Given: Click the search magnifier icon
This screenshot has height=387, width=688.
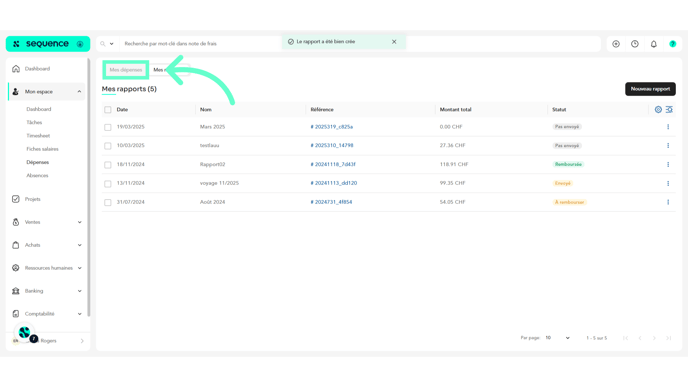Looking at the screenshot, I should click(x=103, y=44).
